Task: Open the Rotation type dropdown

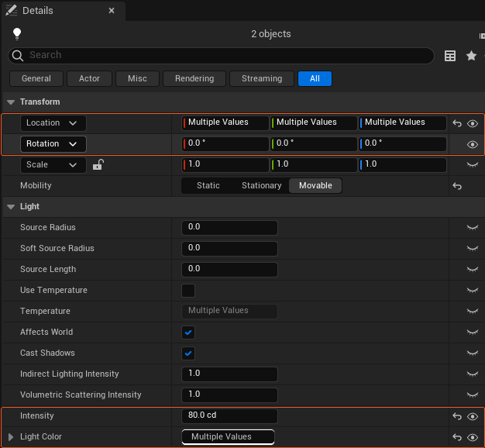Action: pos(53,144)
